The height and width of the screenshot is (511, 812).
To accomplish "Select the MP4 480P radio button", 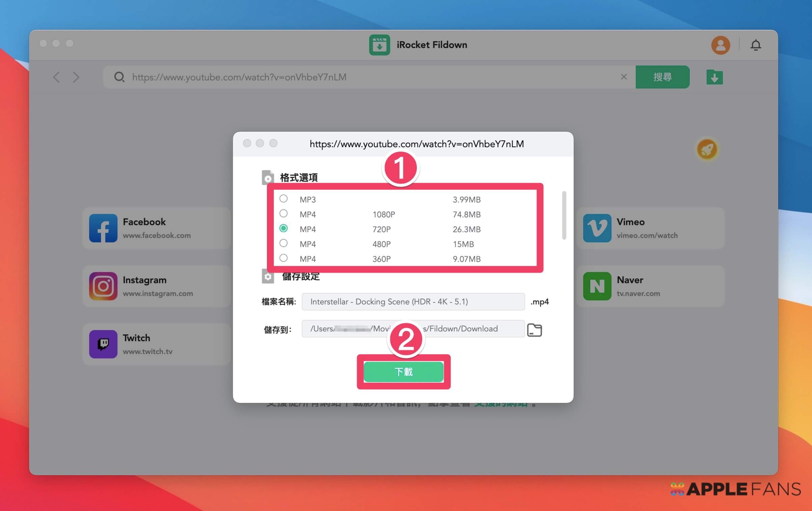I will tap(282, 243).
